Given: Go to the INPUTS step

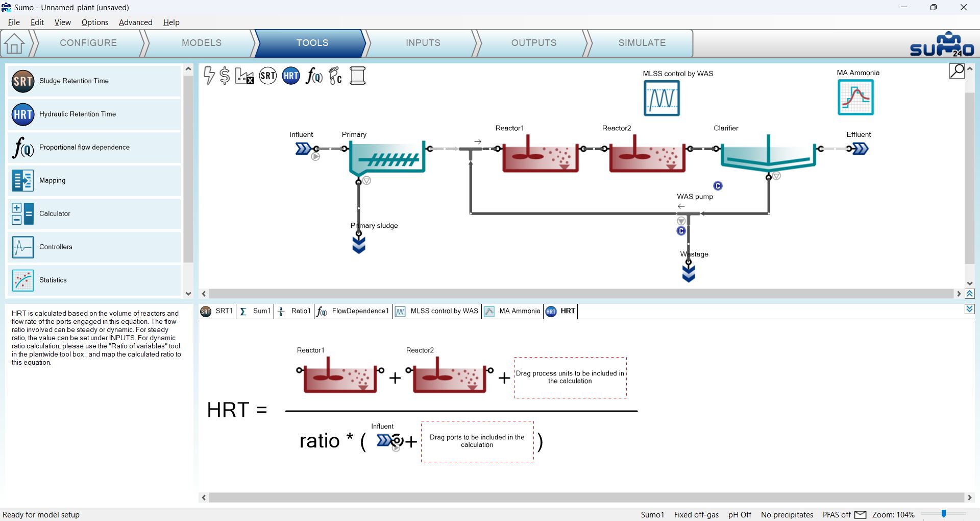Looking at the screenshot, I should [423, 43].
